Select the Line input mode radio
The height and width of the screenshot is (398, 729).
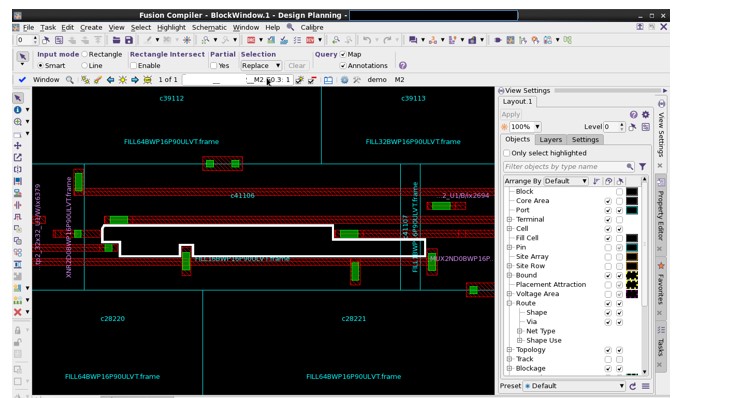click(84, 66)
